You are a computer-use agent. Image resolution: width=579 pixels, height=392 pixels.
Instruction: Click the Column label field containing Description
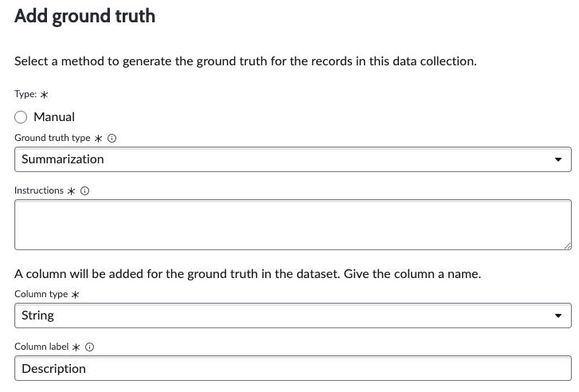(293, 368)
